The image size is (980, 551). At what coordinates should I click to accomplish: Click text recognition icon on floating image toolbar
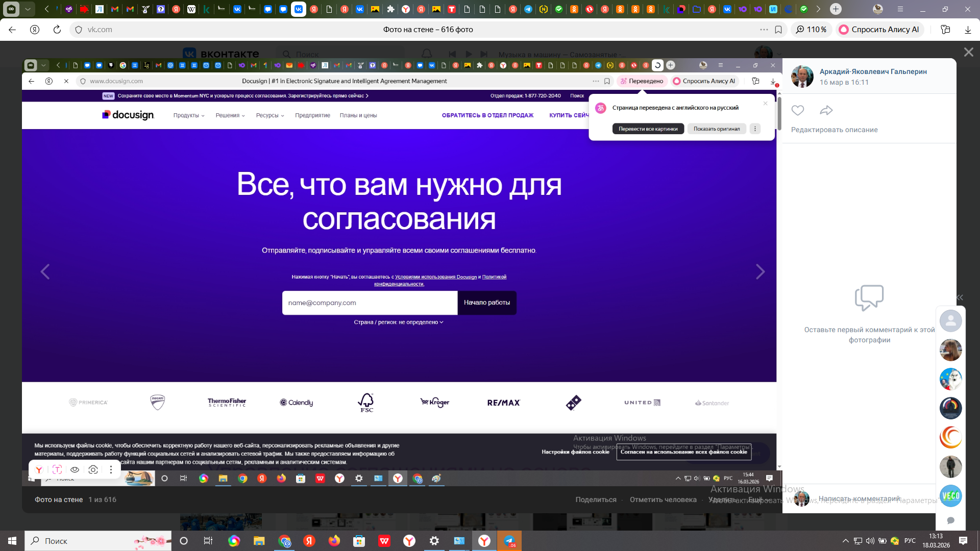(x=57, y=469)
